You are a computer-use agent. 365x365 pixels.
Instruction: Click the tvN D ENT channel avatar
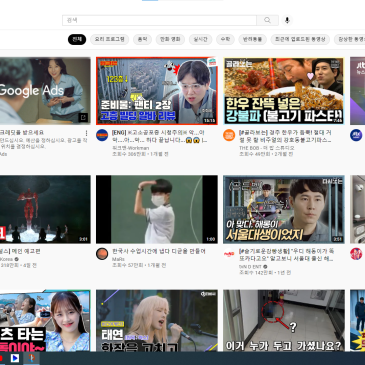229,254
